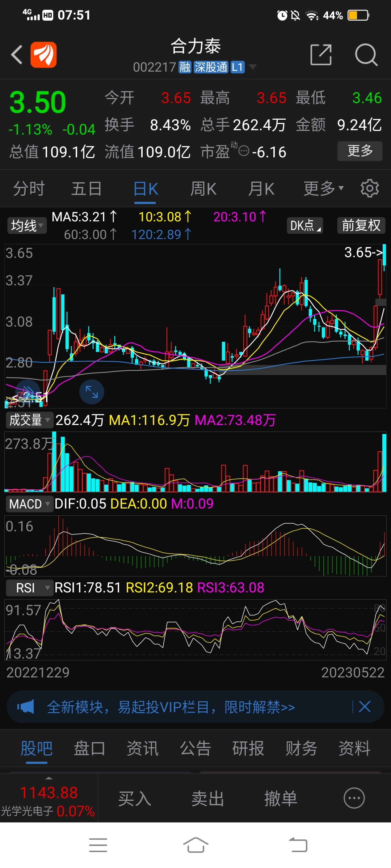Screen dimensions: 391x868
Task: Toggle 前复权 price adjustment
Action: (361, 225)
